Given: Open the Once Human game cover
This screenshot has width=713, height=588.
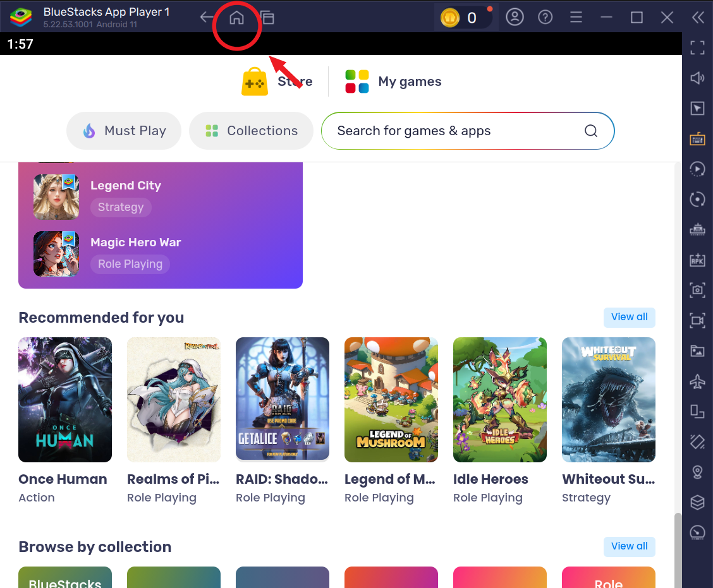Looking at the screenshot, I should pos(65,400).
